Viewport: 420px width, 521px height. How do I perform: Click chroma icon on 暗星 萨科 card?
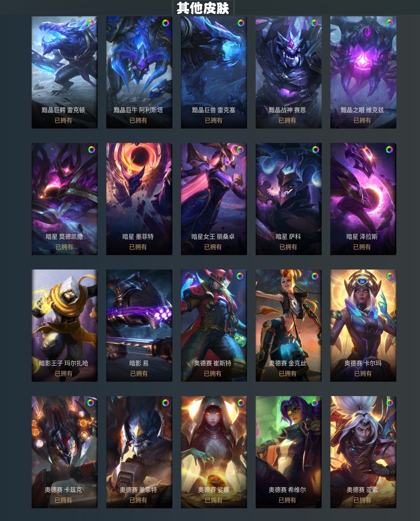click(x=315, y=150)
